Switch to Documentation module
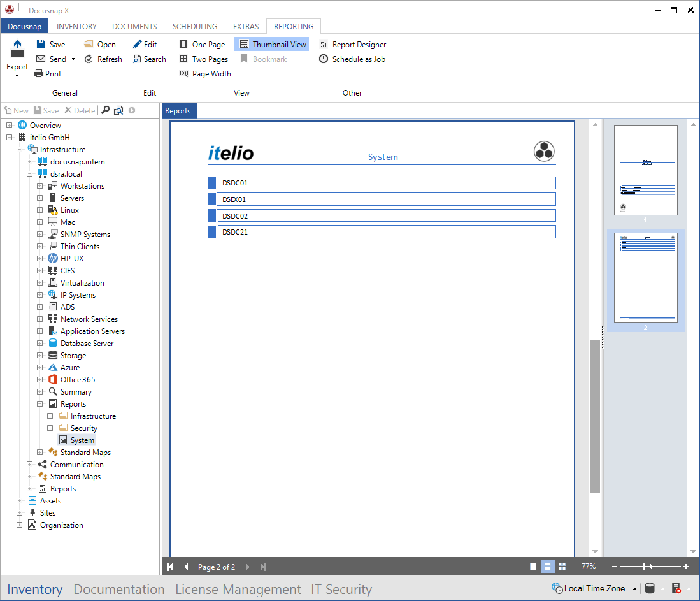Screen dimensions: 700x601 tap(119, 590)
